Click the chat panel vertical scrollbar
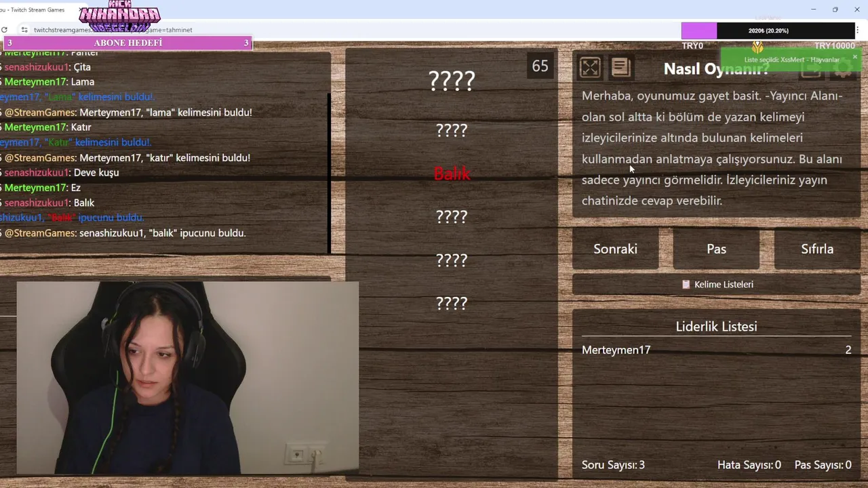 click(x=329, y=173)
